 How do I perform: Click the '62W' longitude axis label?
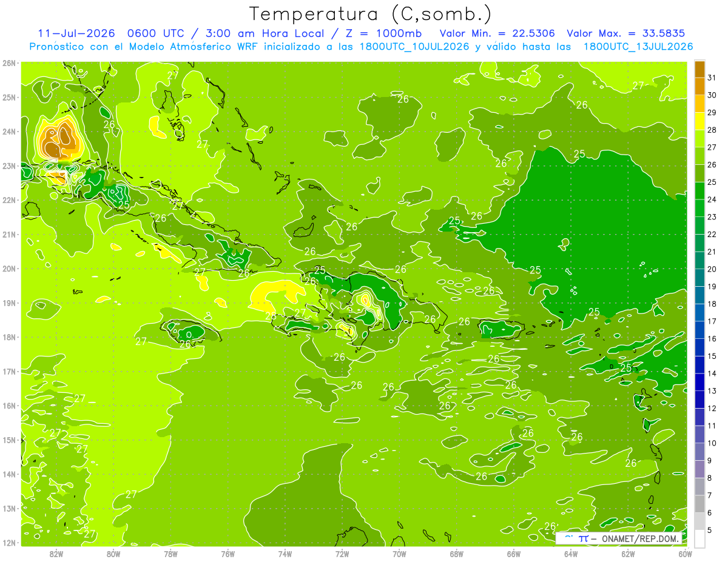pos(628,554)
